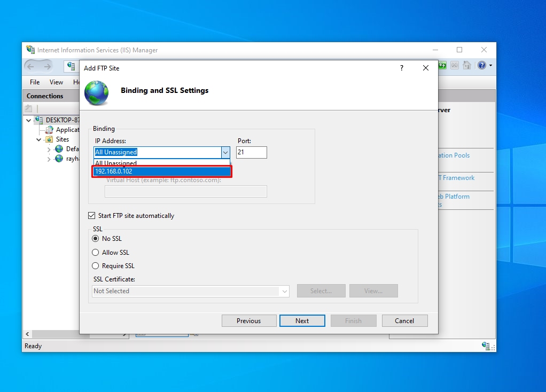Close the IIS Manager window
Image resolution: width=546 pixels, height=392 pixels.
point(484,50)
